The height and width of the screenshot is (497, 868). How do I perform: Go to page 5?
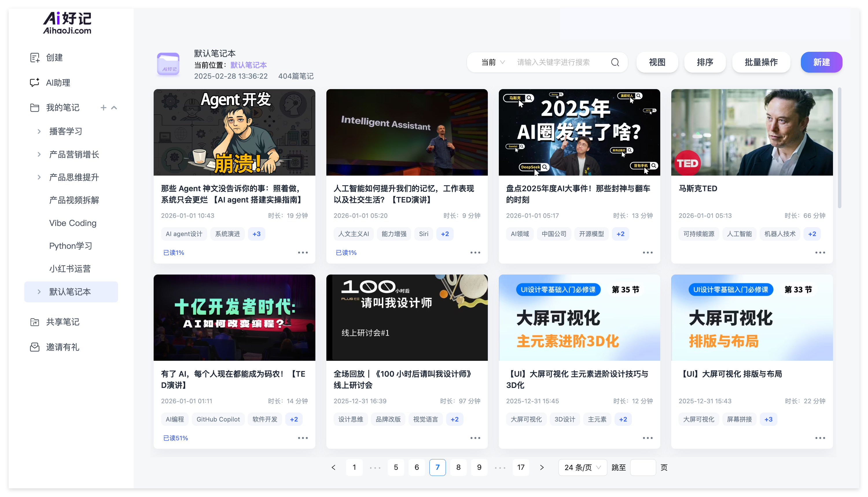396,467
